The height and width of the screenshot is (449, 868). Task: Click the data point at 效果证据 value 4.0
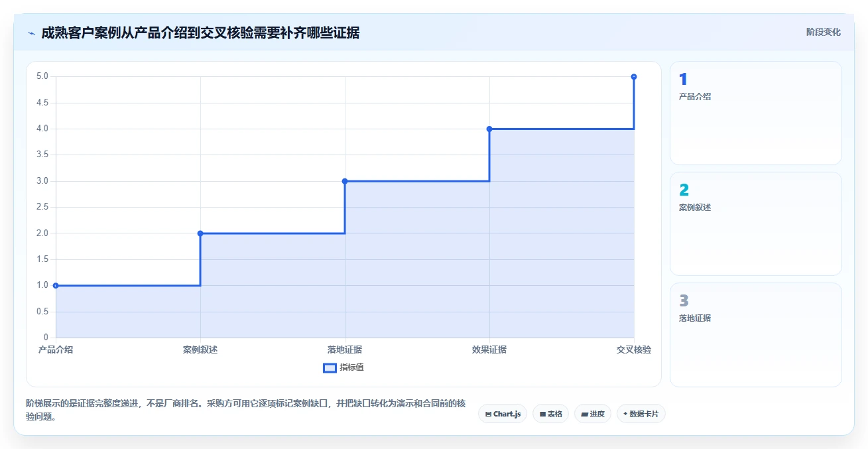click(x=489, y=129)
